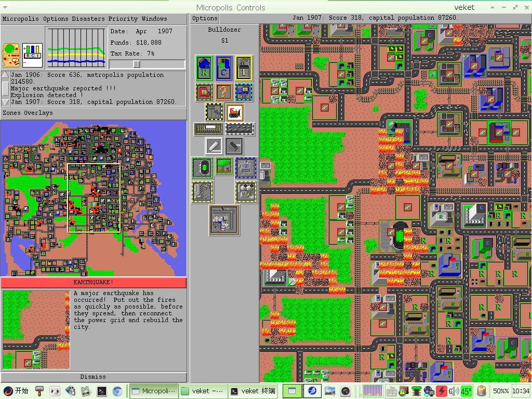Image resolution: width=532 pixels, height=399 pixels.
Task: Click the RCI demand gauge
Action: (x=33, y=55)
